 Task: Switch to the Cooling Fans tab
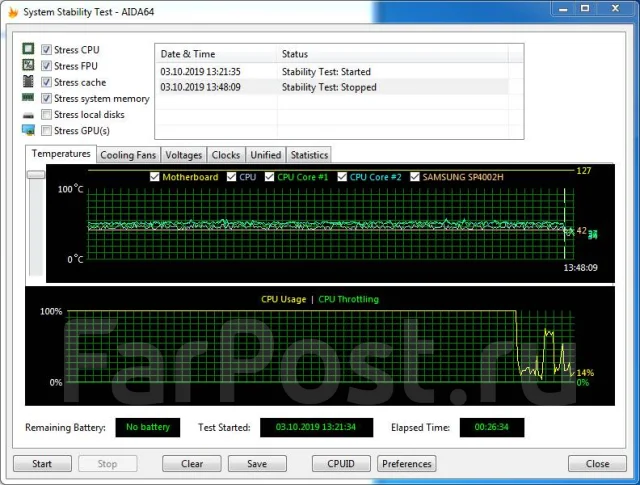point(128,155)
